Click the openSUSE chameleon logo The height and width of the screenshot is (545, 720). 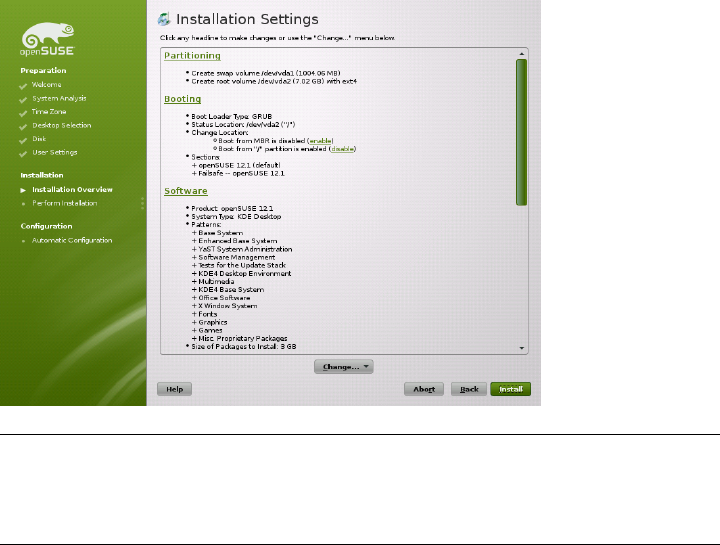click(x=47, y=39)
